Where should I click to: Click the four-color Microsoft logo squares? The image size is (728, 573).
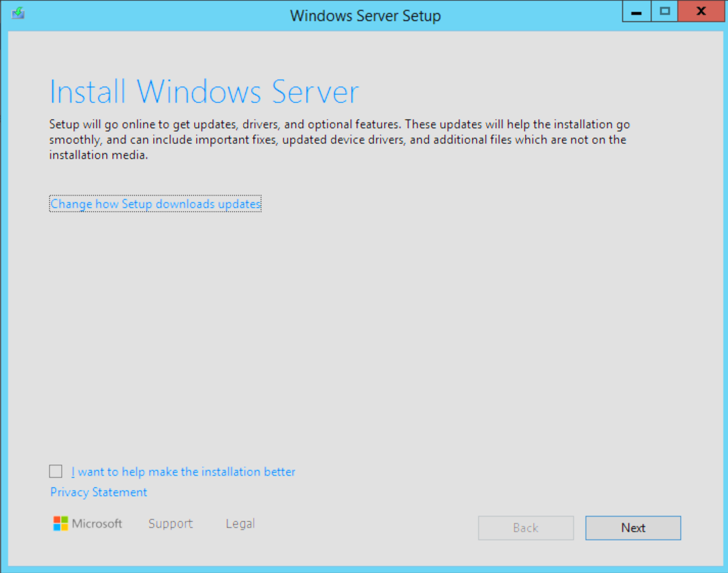(61, 523)
